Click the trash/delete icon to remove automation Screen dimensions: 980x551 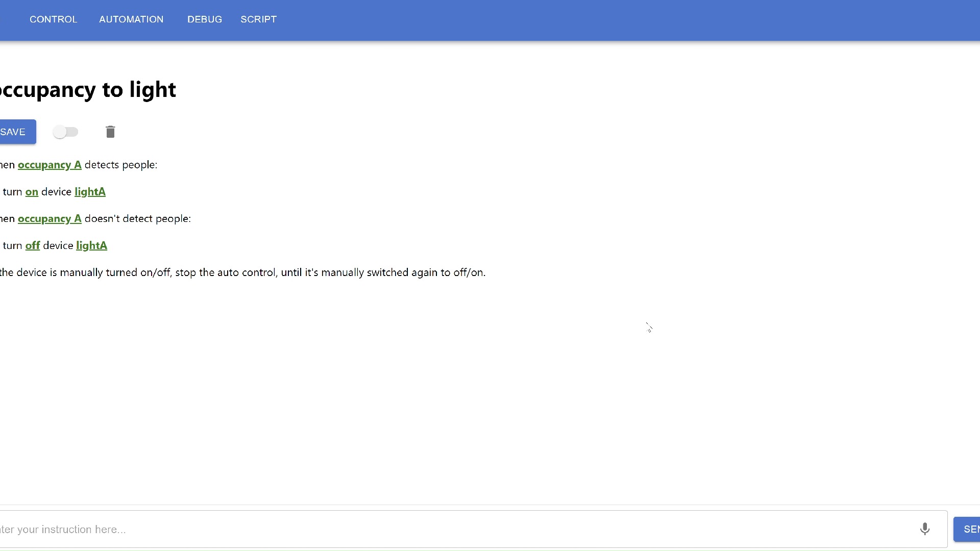coord(110,132)
